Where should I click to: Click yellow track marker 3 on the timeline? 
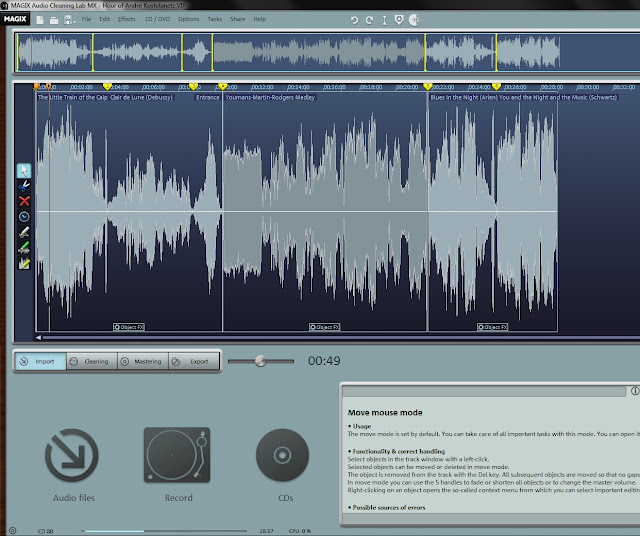[x=193, y=86]
